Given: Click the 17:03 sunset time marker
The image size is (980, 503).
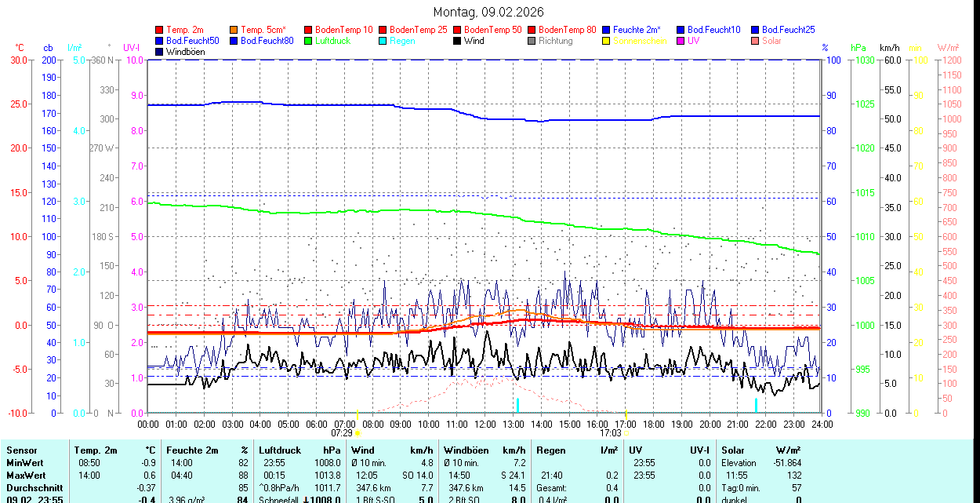Looking at the screenshot, I should [610, 432].
